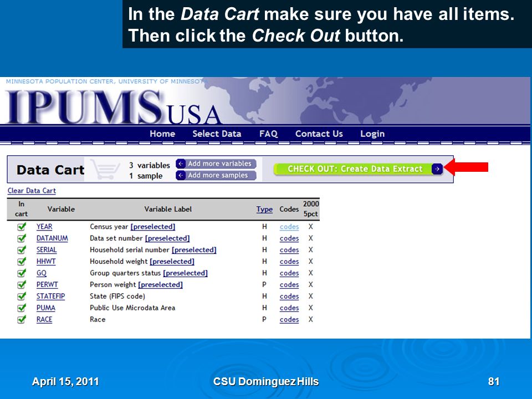Go to the FAQ page
Screen dimensions: 532x399
tap(268, 134)
